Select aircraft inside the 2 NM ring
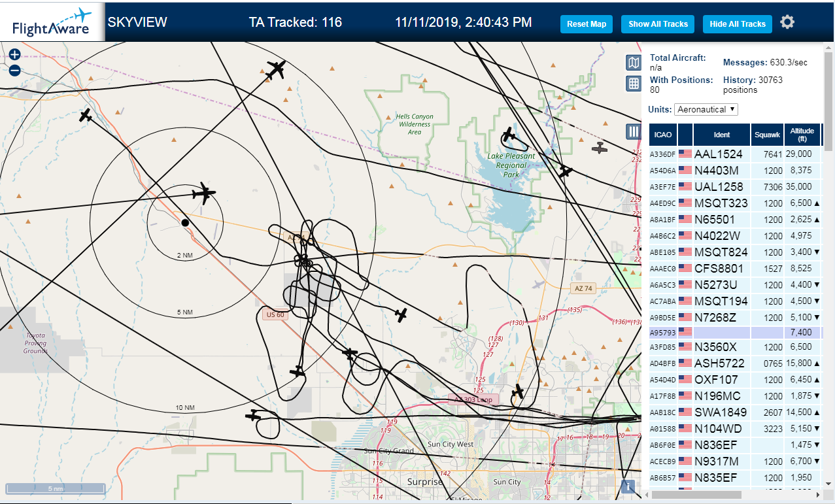This screenshot has height=504, width=835. point(204,193)
